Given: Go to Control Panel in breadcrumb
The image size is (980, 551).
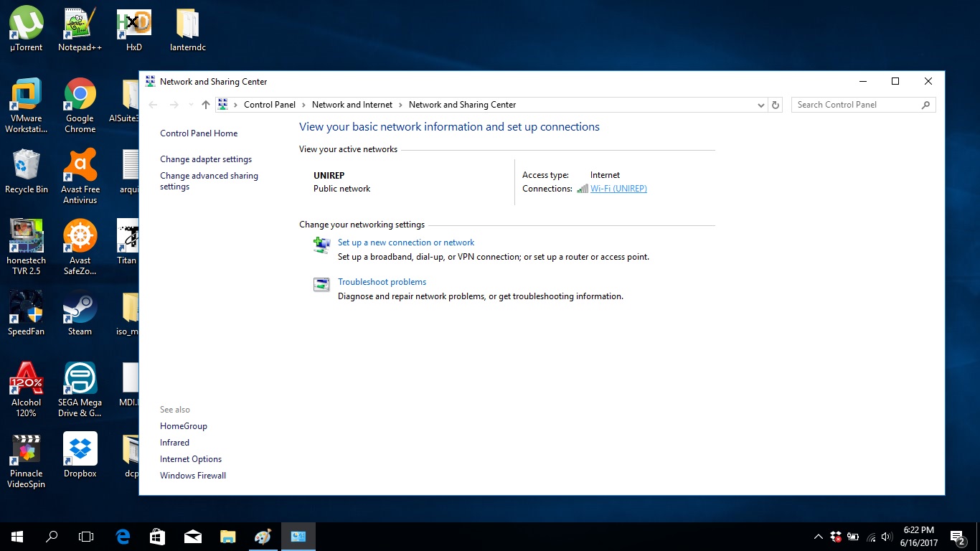Looking at the screenshot, I should point(270,105).
